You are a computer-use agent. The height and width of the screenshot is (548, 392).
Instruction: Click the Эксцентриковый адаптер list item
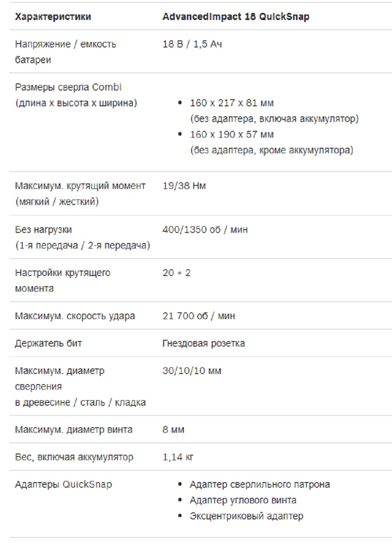click(x=246, y=515)
